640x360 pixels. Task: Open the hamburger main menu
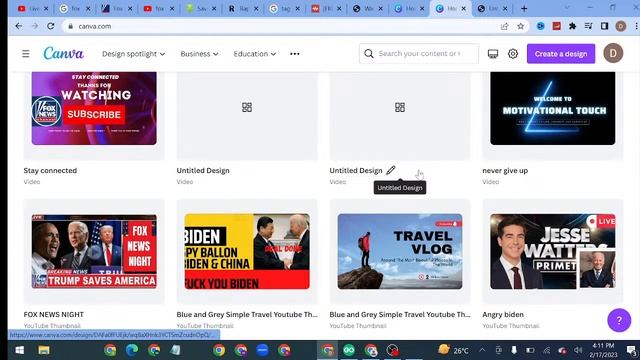pyautogui.click(x=26, y=53)
